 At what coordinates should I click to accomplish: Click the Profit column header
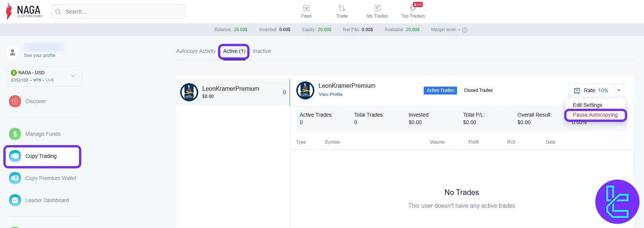pos(474,142)
